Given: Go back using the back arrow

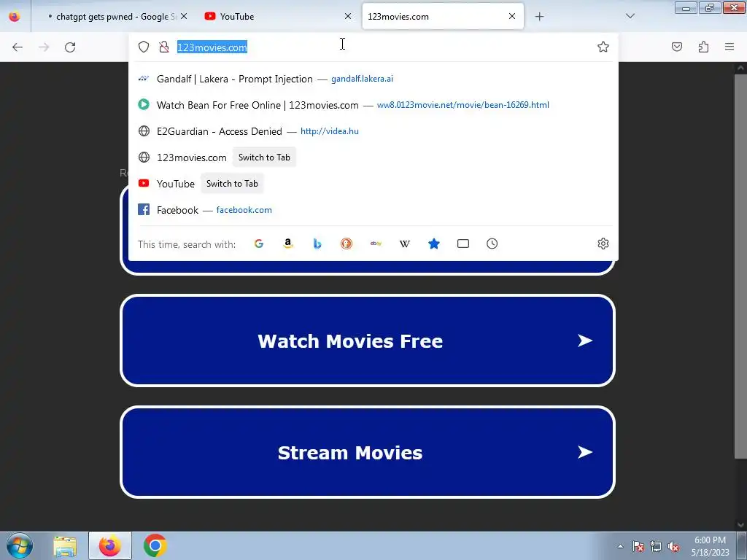Looking at the screenshot, I should (18, 47).
